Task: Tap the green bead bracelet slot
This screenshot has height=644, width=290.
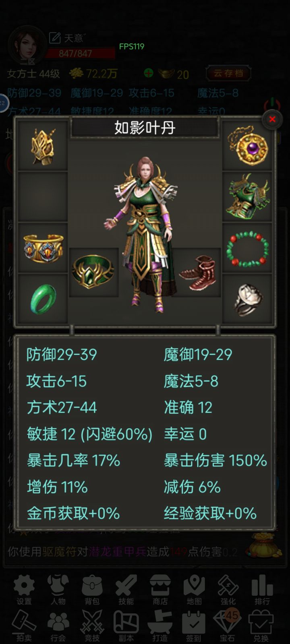Action: tap(247, 247)
